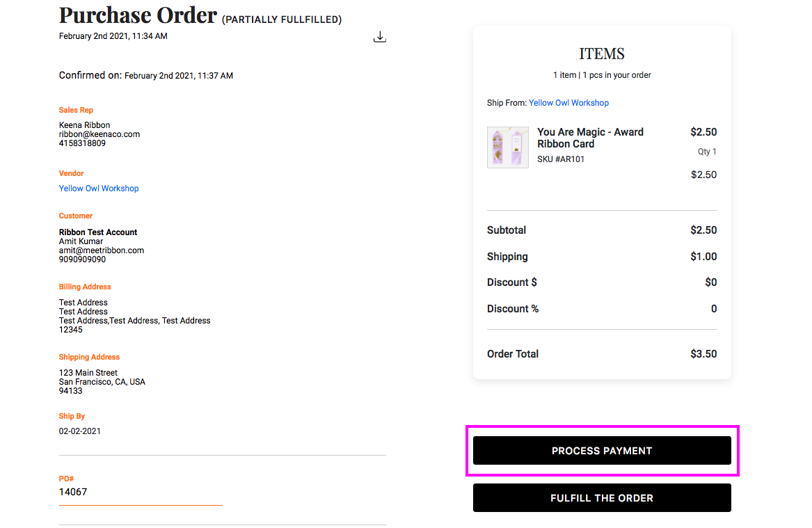Image resolution: width=812 pixels, height=528 pixels.
Task: Click the award ribbon card product thumbnail
Action: [x=508, y=147]
